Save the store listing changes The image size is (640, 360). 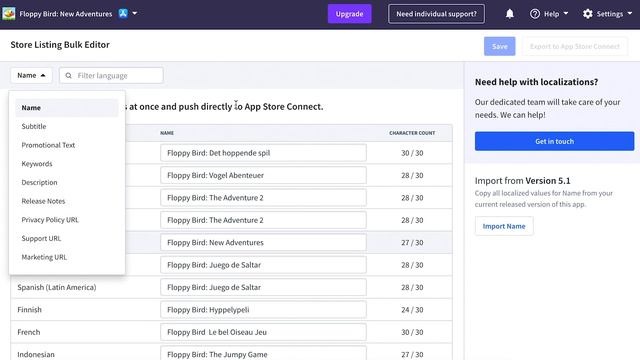click(x=500, y=46)
